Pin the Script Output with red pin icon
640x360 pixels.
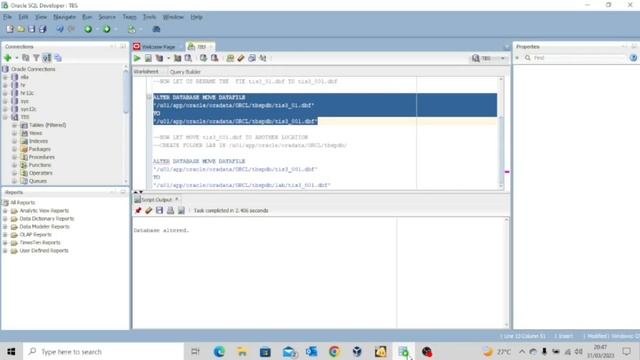tap(138, 211)
